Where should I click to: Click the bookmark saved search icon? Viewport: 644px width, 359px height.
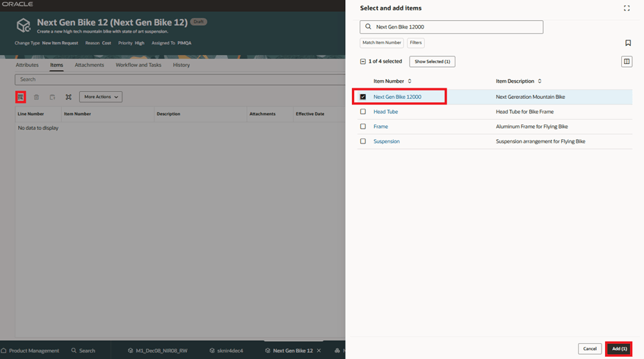[x=627, y=42]
